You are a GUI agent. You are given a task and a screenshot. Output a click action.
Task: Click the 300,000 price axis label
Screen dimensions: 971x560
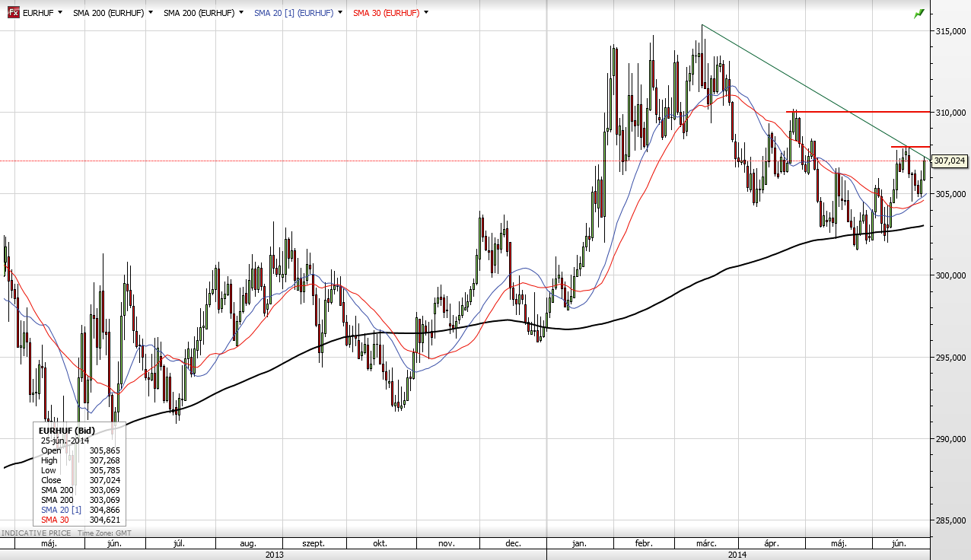point(951,275)
